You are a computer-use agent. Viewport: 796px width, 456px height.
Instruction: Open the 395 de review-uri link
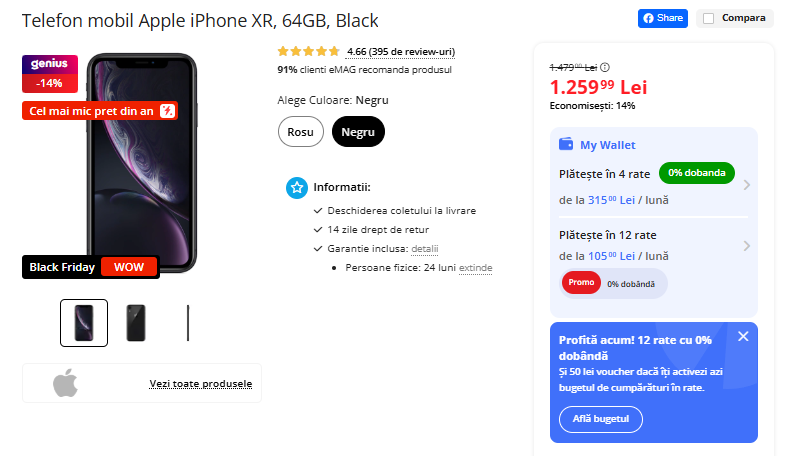(412, 51)
